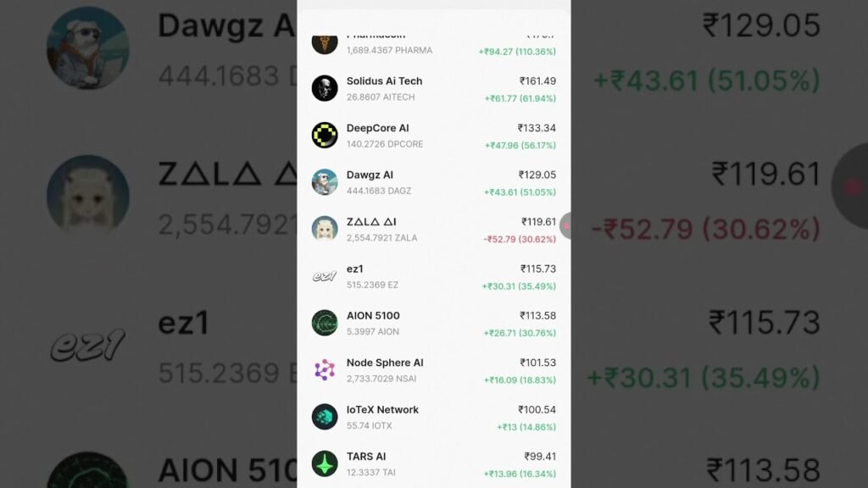This screenshot has width=868, height=488.
Task: Select the 55.74 IOTX quantity text
Action: click(370, 425)
